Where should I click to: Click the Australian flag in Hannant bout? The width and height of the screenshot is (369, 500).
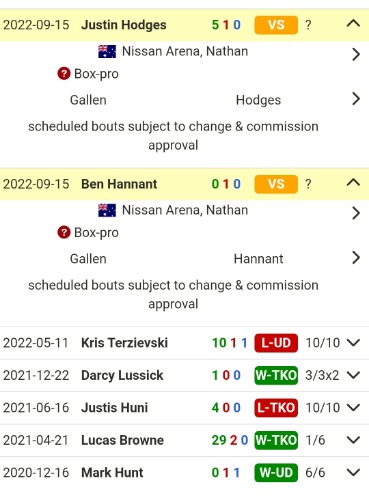(107, 210)
